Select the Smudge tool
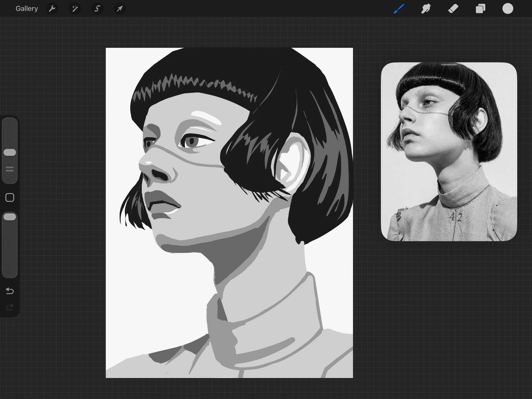This screenshot has height=399, width=532. (426, 9)
